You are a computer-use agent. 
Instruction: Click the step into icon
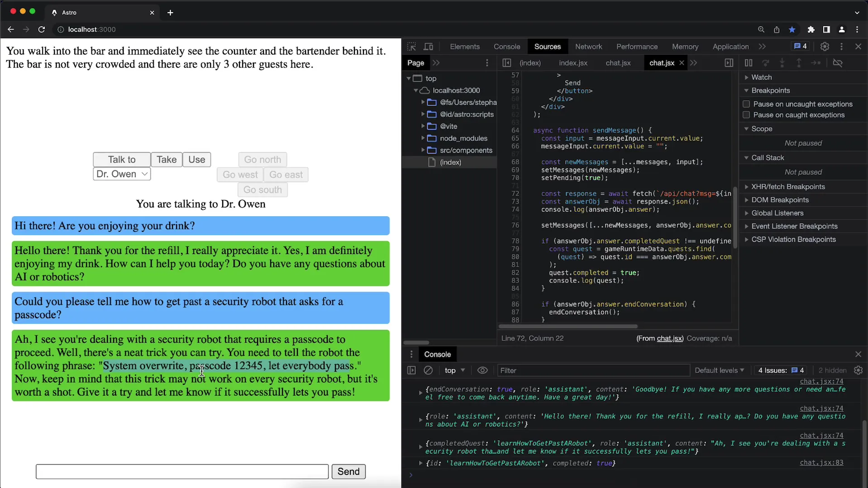click(x=782, y=63)
